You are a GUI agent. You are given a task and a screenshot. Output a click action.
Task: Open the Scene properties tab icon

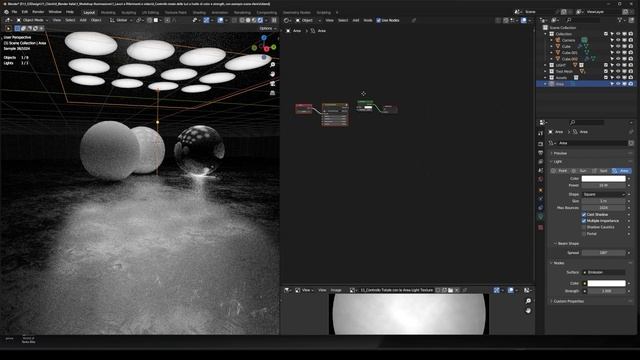(541, 170)
